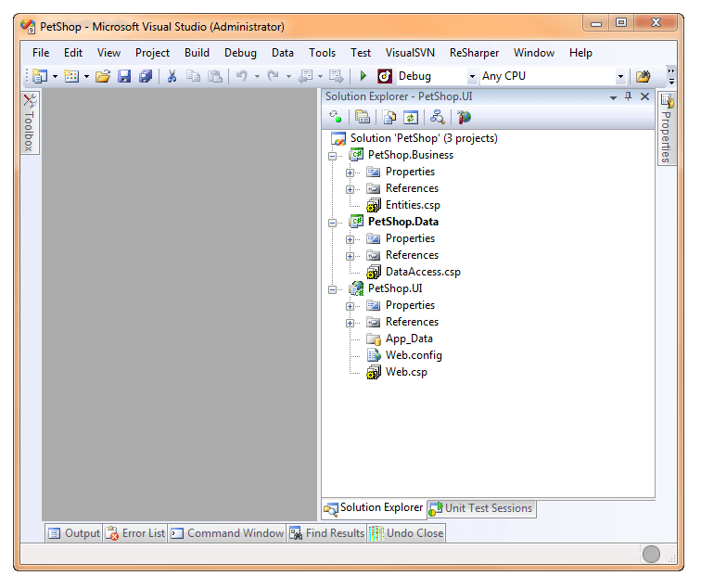Open the Undo Close tab

point(406,533)
